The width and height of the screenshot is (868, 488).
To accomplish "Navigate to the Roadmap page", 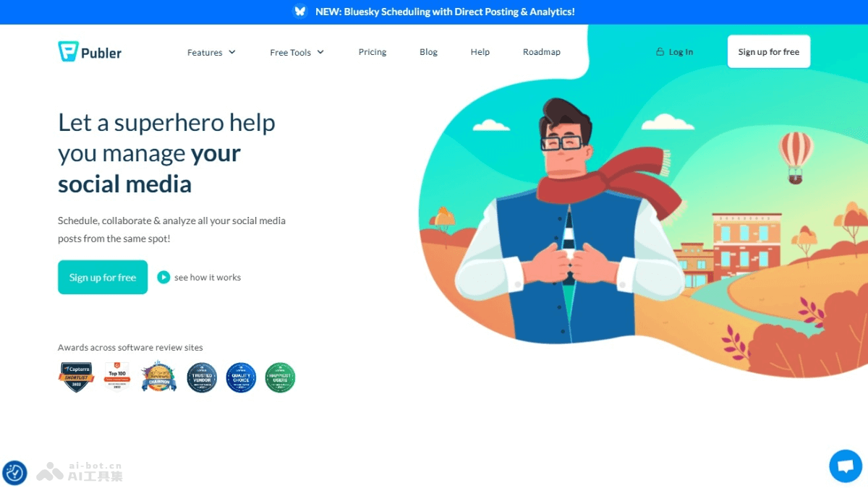I will coord(541,52).
